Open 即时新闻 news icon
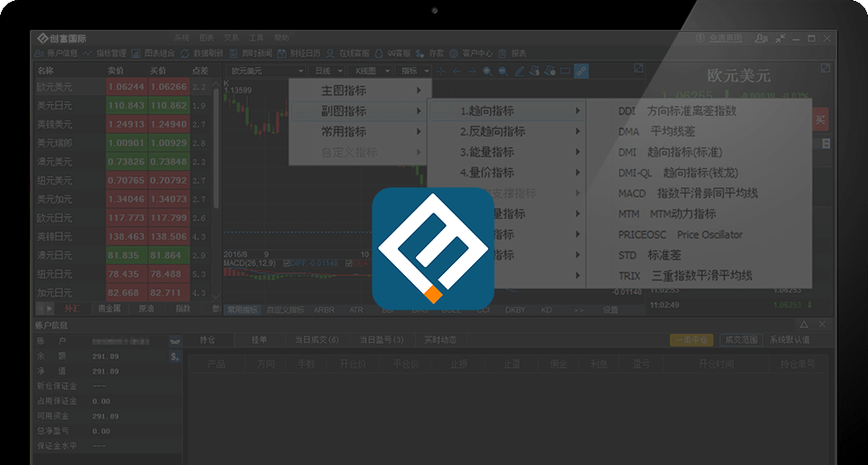 (233, 53)
